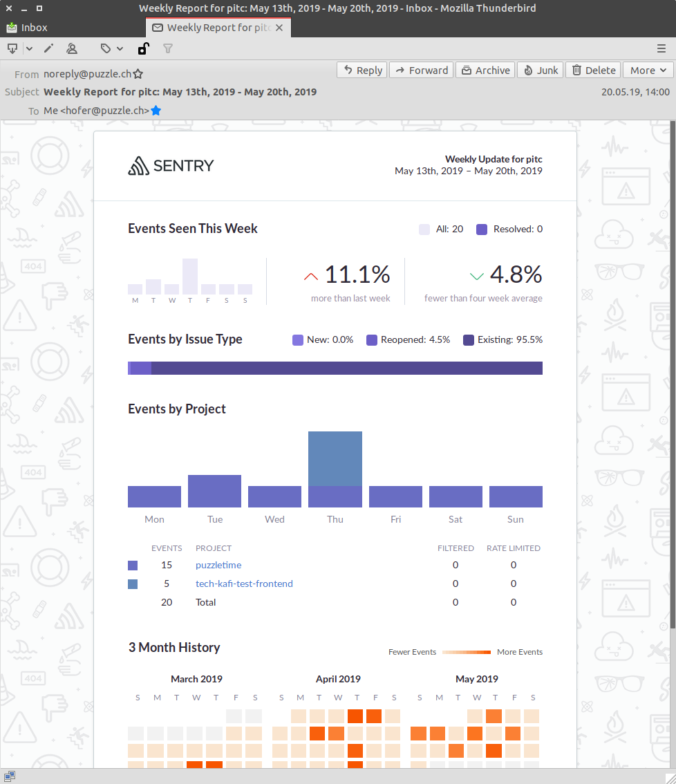Close the Weekly Report tab
This screenshot has width=676, height=784.
coord(279,28)
